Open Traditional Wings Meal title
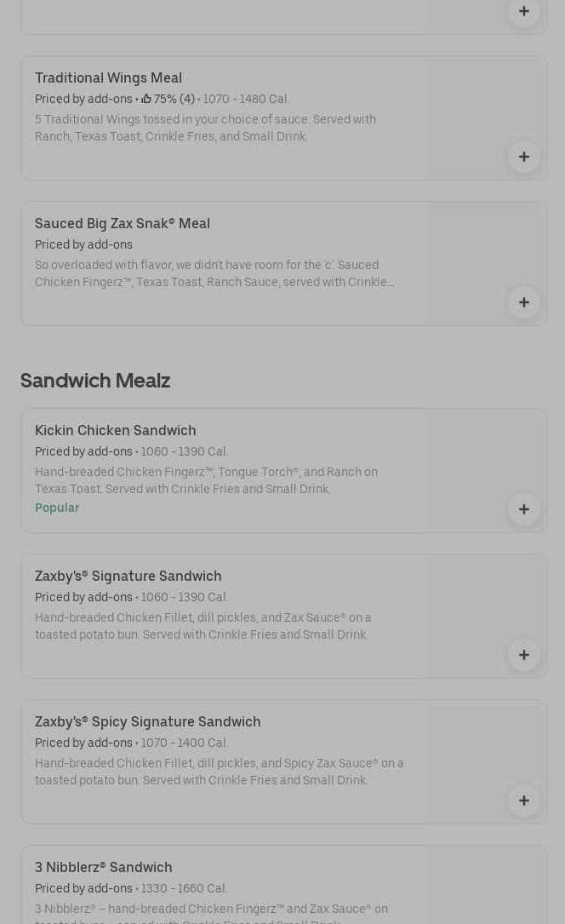The height and width of the screenshot is (924, 565). click(x=108, y=78)
